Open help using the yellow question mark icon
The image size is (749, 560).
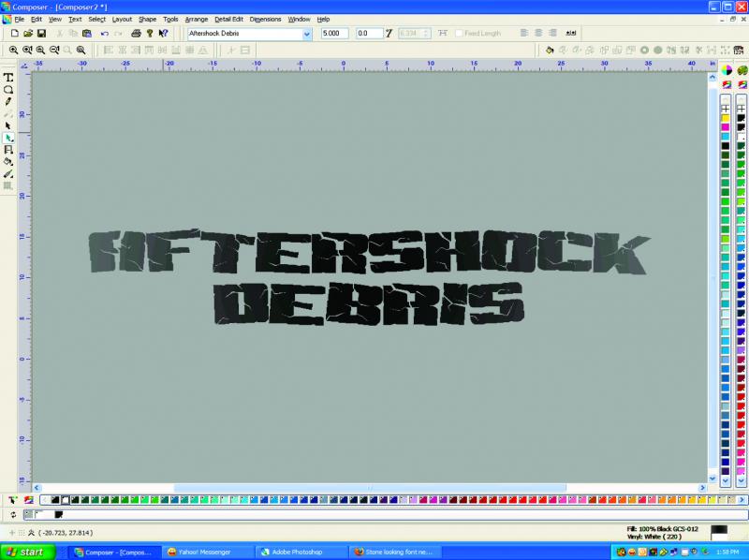pyautogui.click(x=150, y=34)
